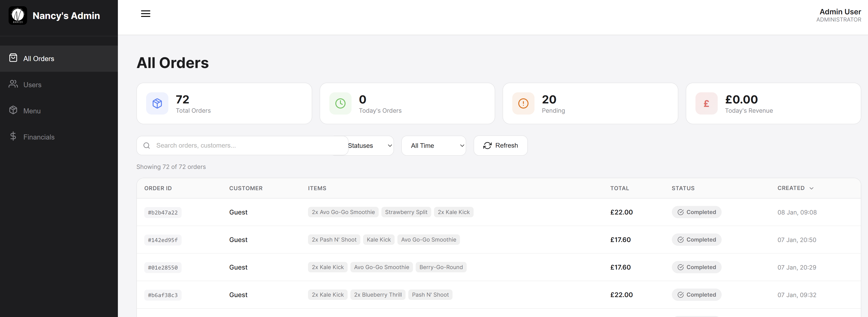Click the Completed badge for #b6af38c3
This screenshot has height=317, width=868.
click(696, 295)
